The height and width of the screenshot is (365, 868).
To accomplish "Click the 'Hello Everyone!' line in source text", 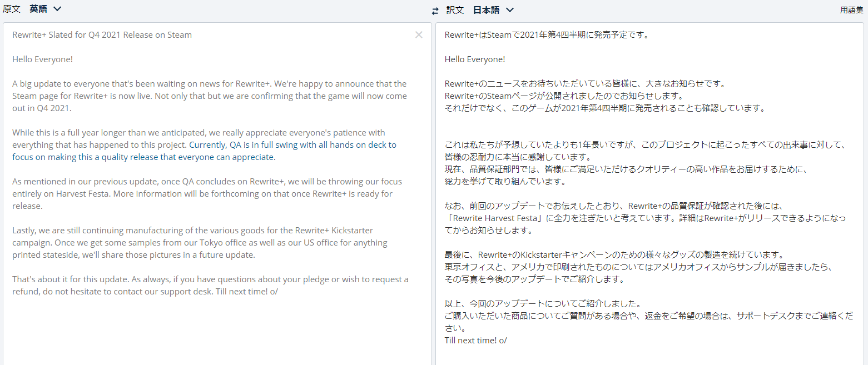I will click(43, 59).
